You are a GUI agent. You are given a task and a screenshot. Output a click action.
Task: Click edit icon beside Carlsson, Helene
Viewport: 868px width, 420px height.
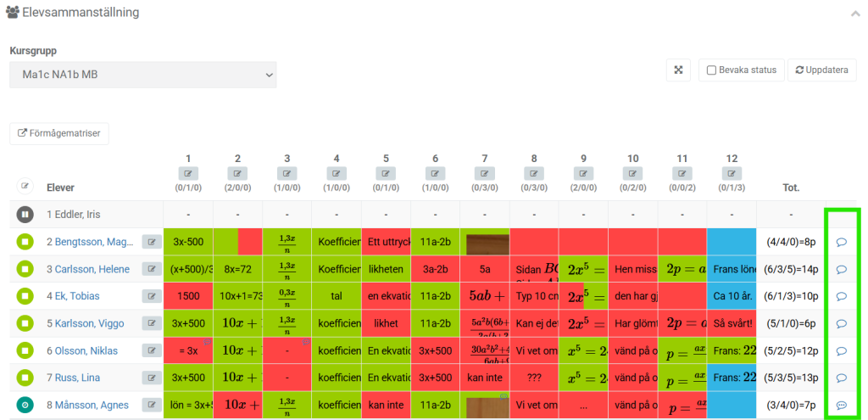(x=152, y=269)
